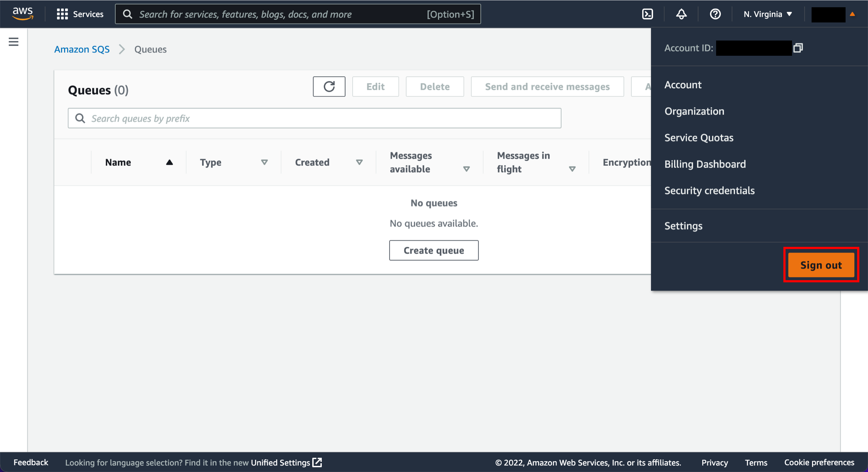Open the Security credentials menu item
The width and height of the screenshot is (868, 472).
click(x=710, y=191)
